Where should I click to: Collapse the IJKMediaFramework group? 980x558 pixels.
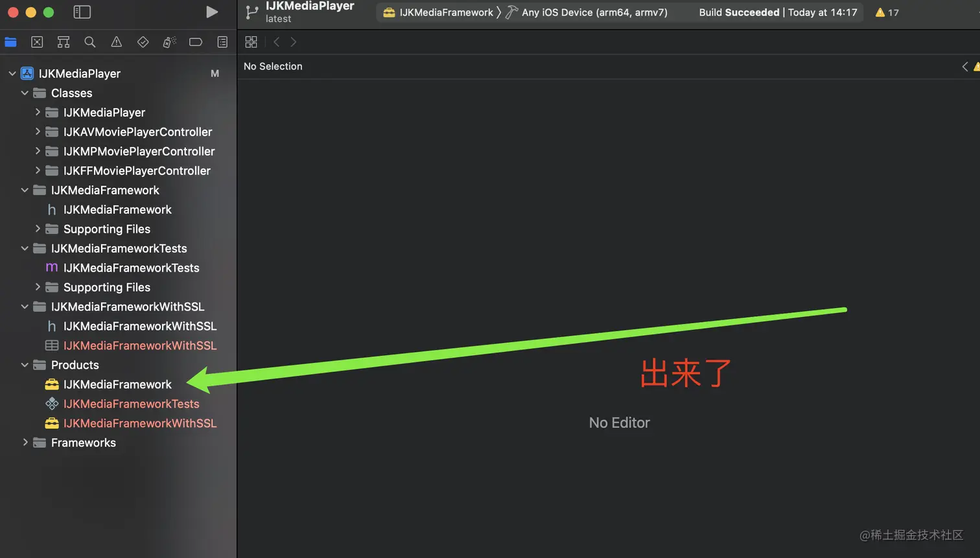25,190
